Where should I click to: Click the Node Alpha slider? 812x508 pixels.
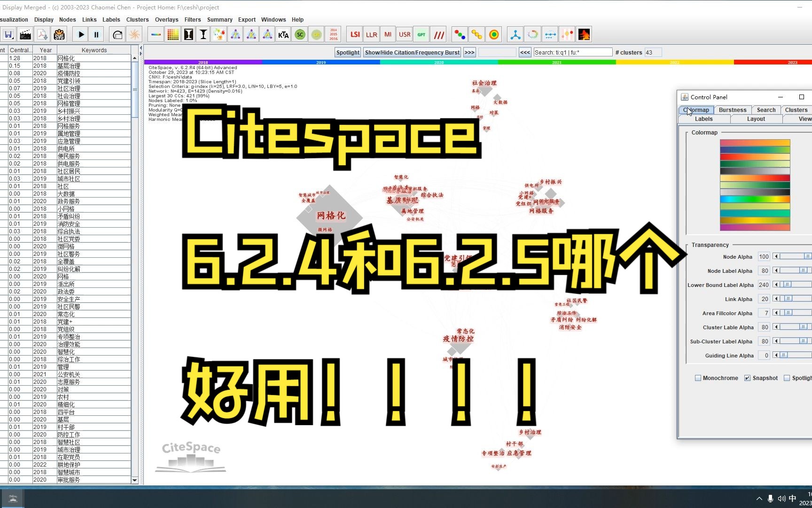coord(792,256)
